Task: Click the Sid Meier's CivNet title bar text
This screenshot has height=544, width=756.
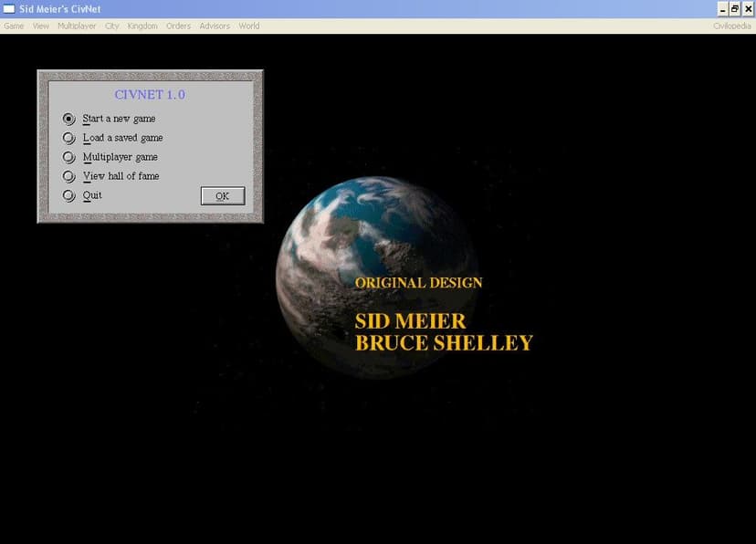Action: coord(59,9)
